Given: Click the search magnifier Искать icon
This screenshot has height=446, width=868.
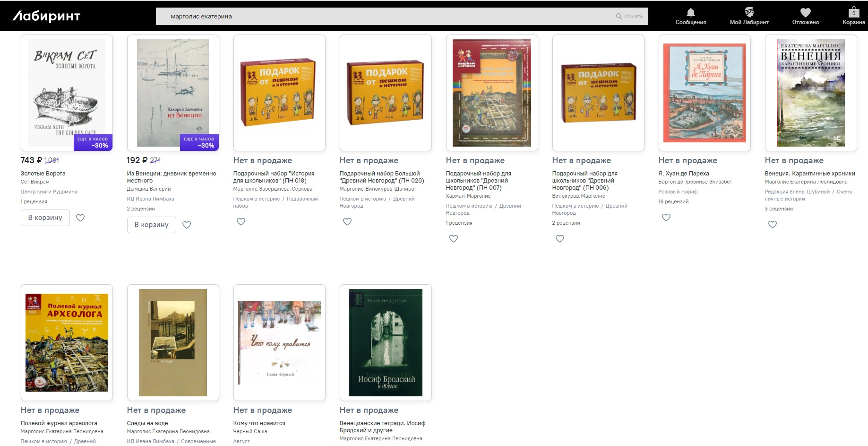Looking at the screenshot, I should pyautogui.click(x=619, y=16).
